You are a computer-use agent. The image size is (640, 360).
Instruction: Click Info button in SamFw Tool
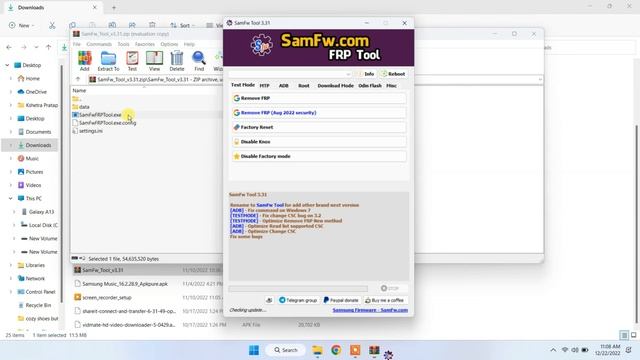click(365, 74)
